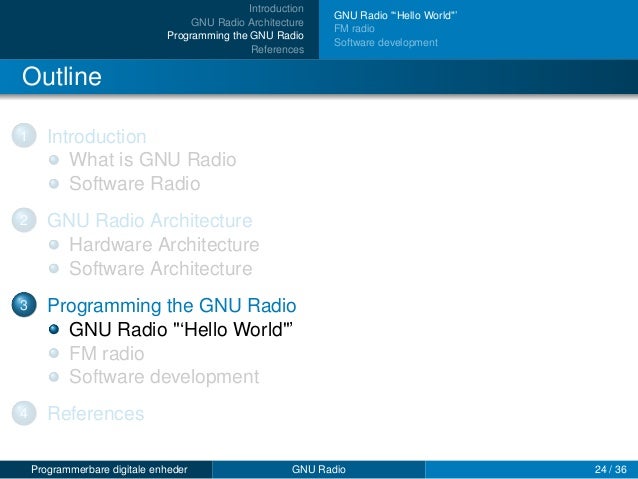Click bullet beside Software Architecture

(x=54, y=269)
